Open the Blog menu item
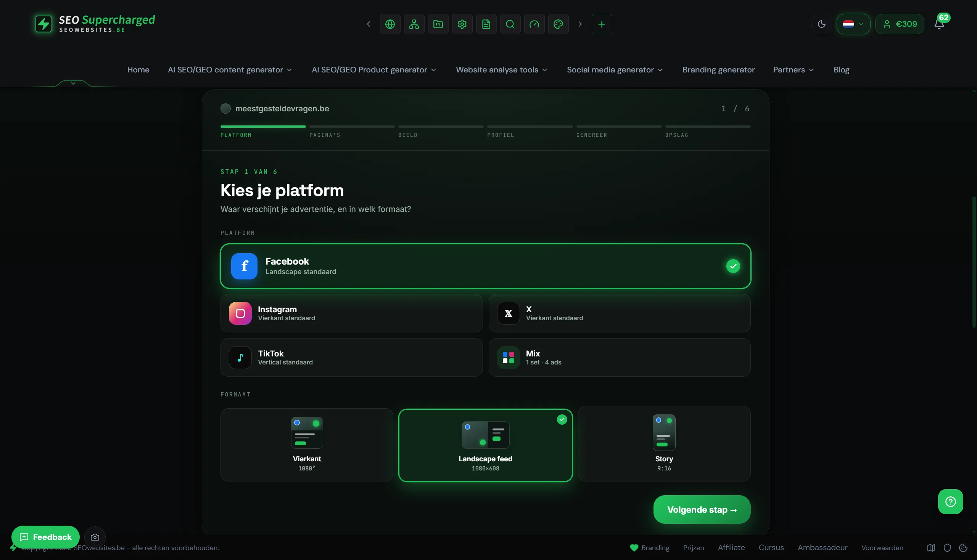This screenshot has width=977, height=560. (842, 70)
